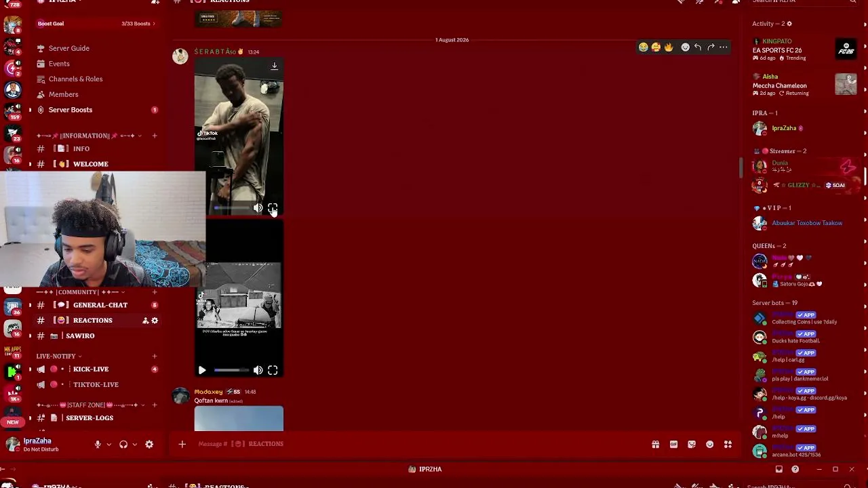Screen dimensions: 868x488
Task: Add a channel to STAFF ZONE category
Action: [154, 405]
